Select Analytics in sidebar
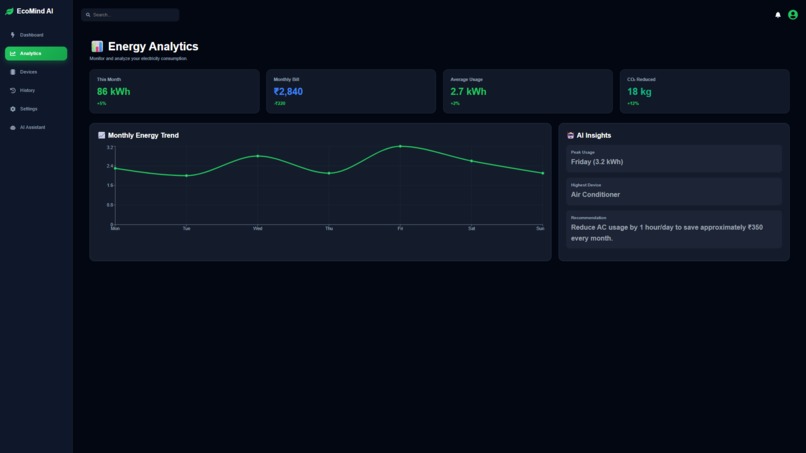Screen dimensions: 806x453 pyautogui.click(x=36, y=53)
